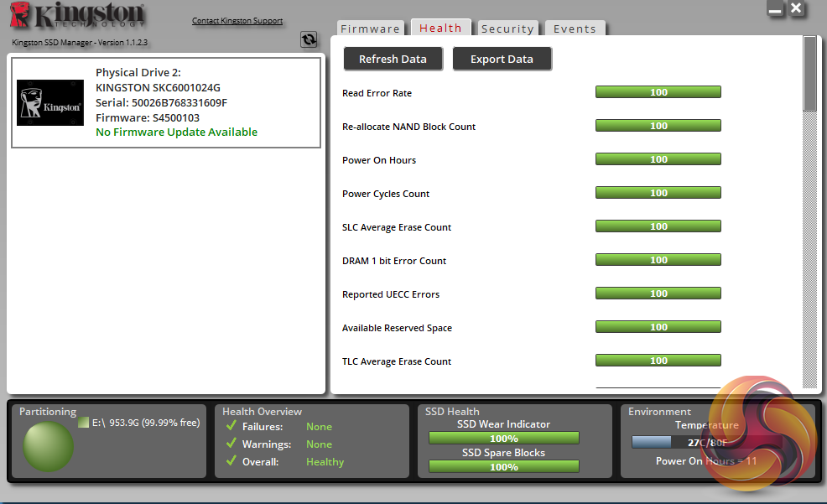Image resolution: width=827 pixels, height=504 pixels.
Task: Click the 'Reported UECC Errors' label
Action: pyautogui.click(x=390, y=294)
